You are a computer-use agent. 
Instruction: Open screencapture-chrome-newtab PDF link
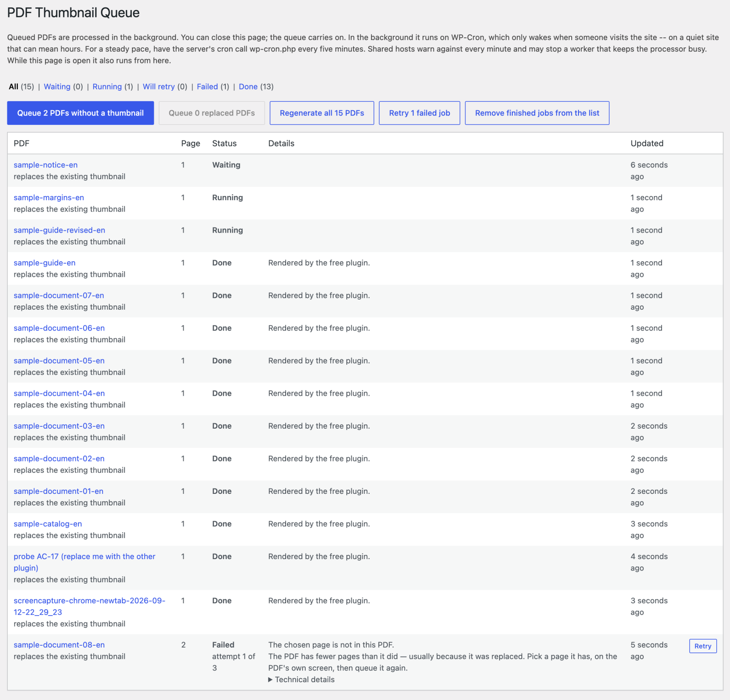point(89,607)
